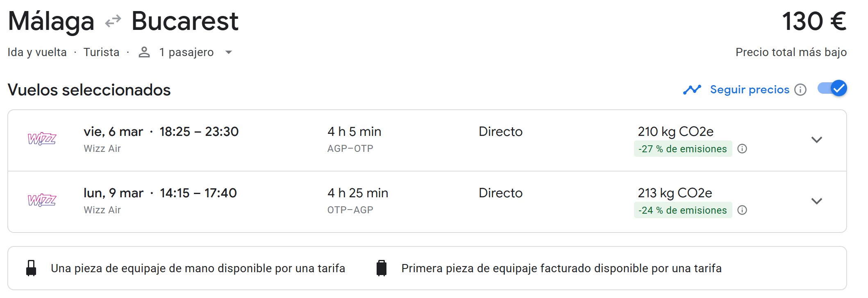Open info icon next to Seguir precios
The width and height of the screenshot is (868, 298).
pos(800,90)
